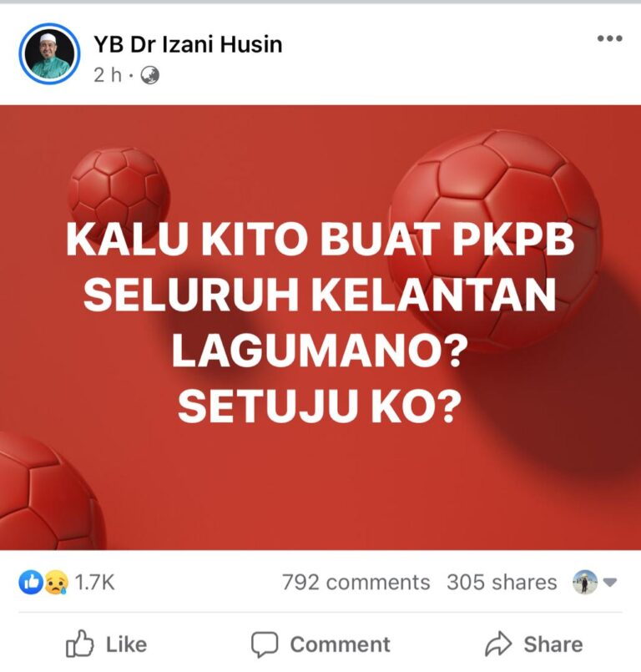Click the globe public privacy icon
The image size is (641, 672).
tap(150, 76)
